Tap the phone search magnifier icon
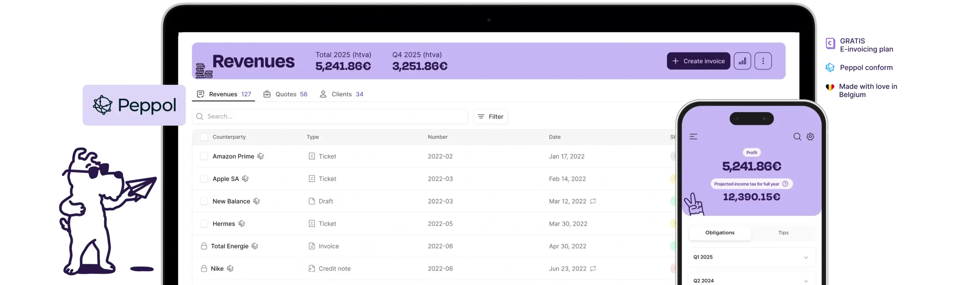This screenshot has height=285, width=980. [x=797, y=137]
